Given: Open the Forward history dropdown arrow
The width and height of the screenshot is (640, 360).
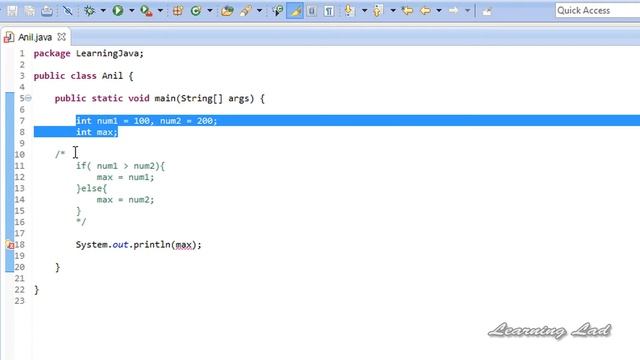Looking at the screenshot, I should [467, 11].
